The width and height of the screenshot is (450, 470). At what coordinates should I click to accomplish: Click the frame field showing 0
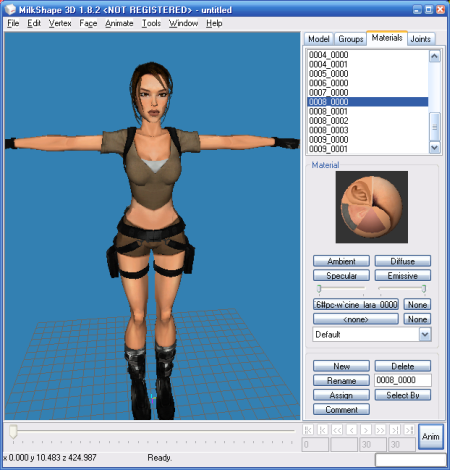[x=315, y=444]
